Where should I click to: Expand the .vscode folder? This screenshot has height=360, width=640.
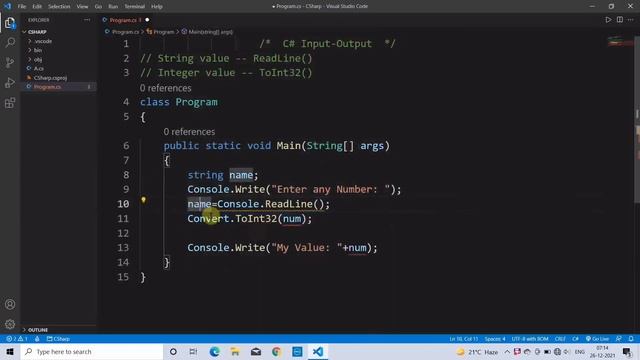43,41
